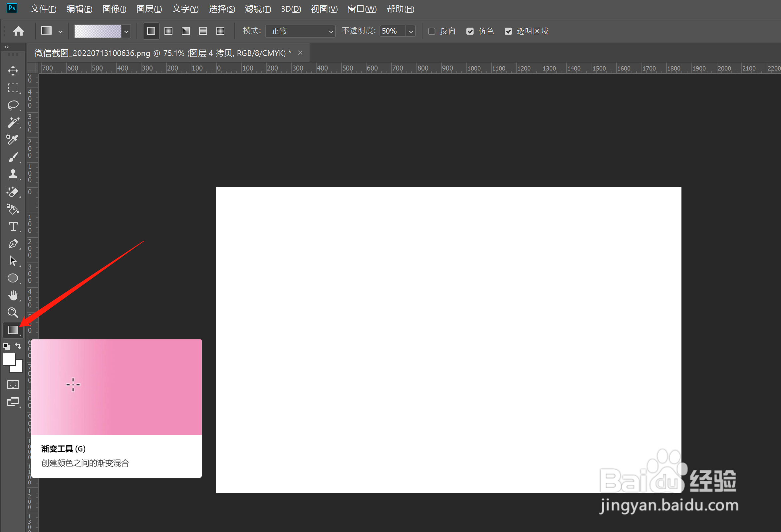781x532 pixels.
Task: Select the Move tool
Action: pyautogui.click(x=13, y=71)
